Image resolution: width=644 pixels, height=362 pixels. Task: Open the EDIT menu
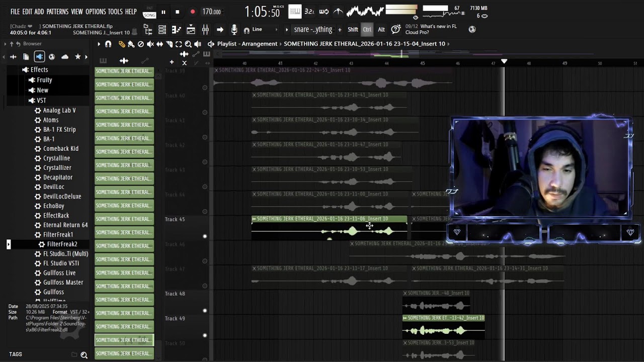pos(27,12)
